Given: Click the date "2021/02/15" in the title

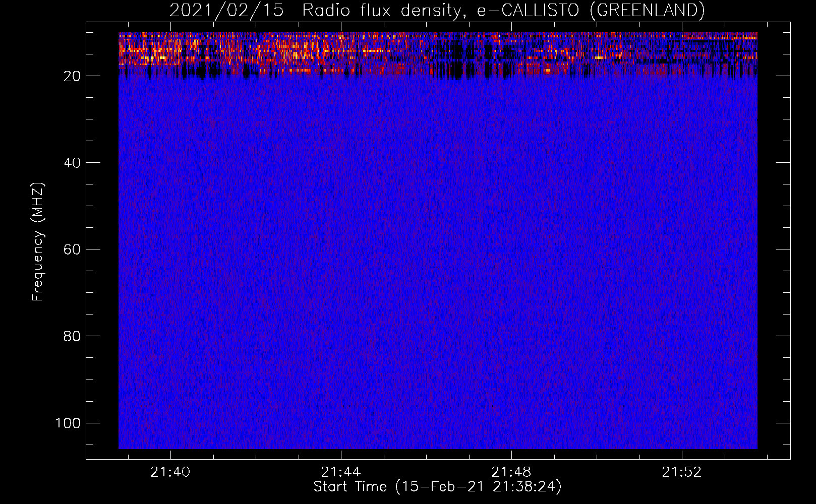Looking at the screenshot, I should 227,11.
